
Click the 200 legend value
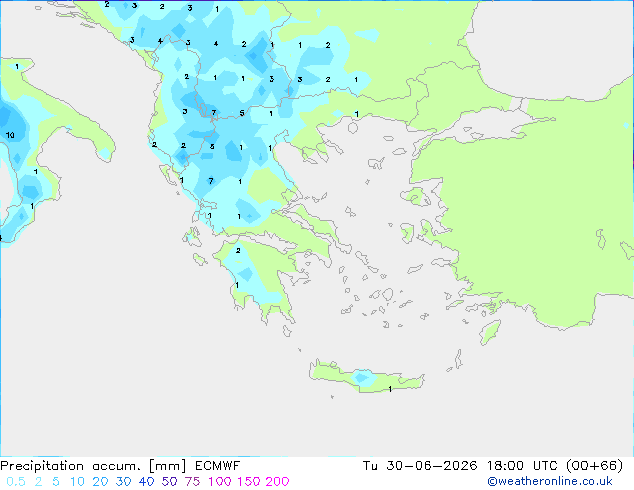(277, 482)
